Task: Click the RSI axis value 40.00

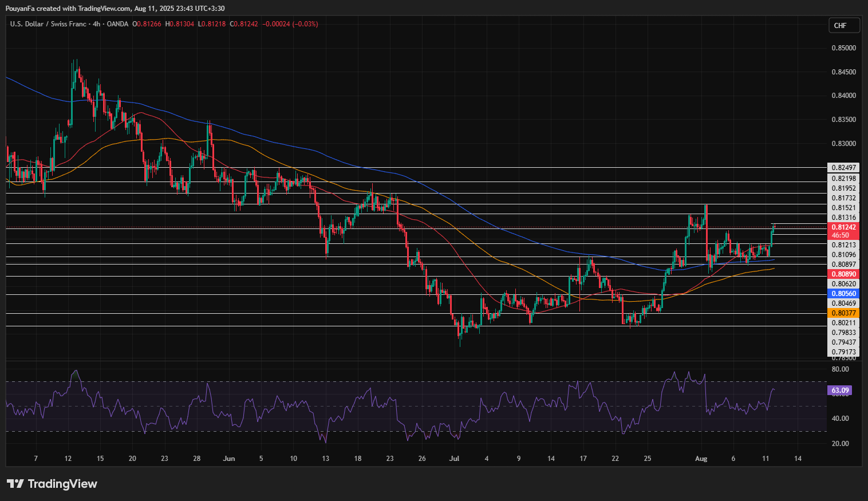Action: pyautogui.click(x=840, y=419)
